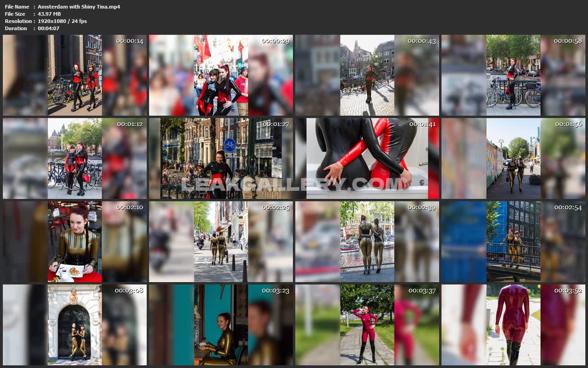Select the frame marked 00:01:56
This screenshot has height=368, width=588.
tap(513, 158)
